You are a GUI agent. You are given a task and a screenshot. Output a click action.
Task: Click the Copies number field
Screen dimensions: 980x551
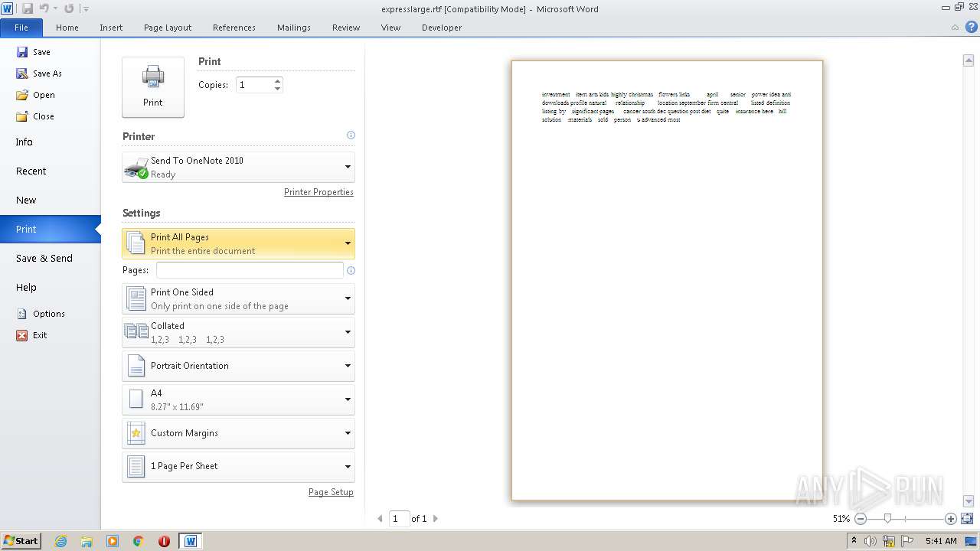[x=254, y=85]
